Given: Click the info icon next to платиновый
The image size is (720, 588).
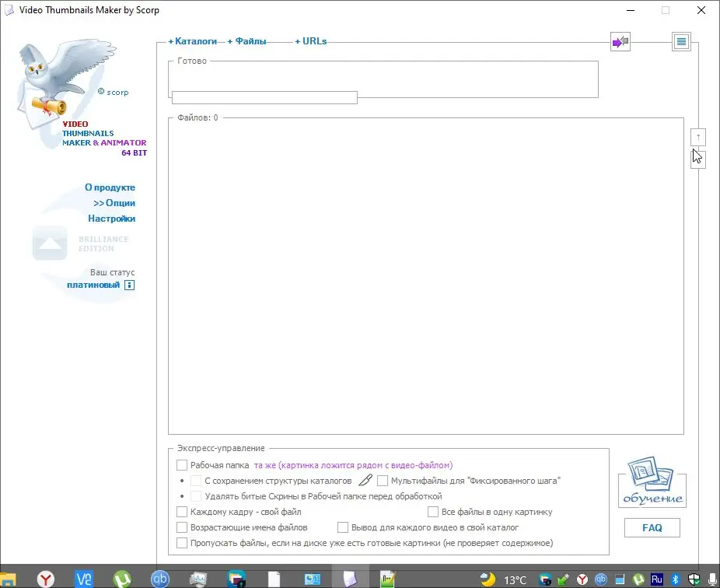Looking at the screenshot, I should coord(130,285).
